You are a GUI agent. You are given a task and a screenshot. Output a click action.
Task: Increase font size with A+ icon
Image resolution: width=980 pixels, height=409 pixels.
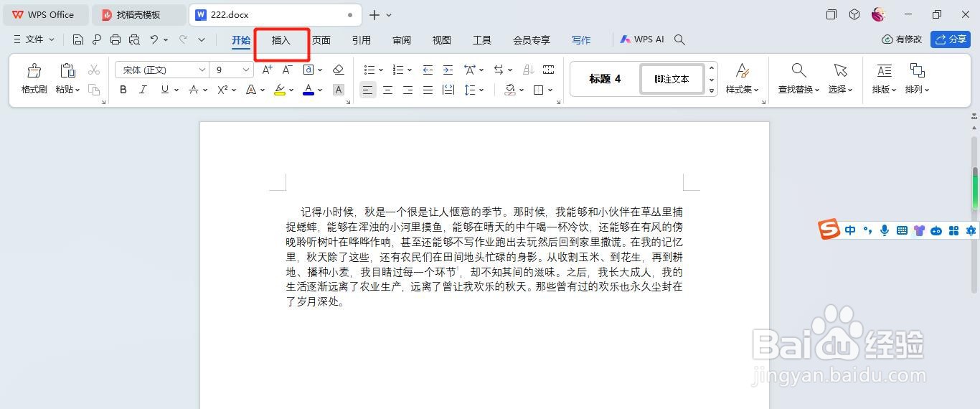pos(267,70)
